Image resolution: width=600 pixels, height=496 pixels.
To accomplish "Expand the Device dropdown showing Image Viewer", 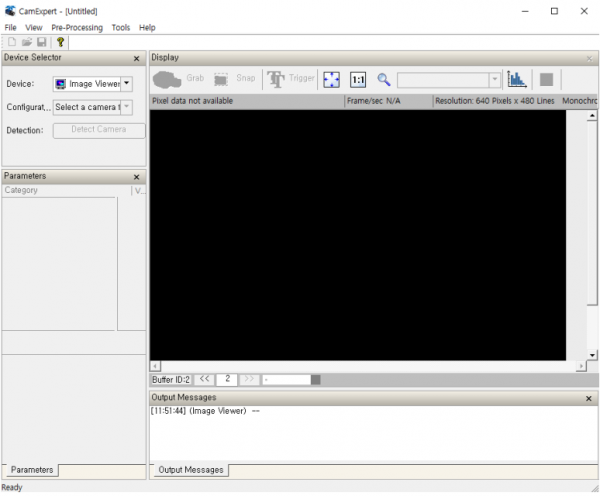I will click(127, 83).
